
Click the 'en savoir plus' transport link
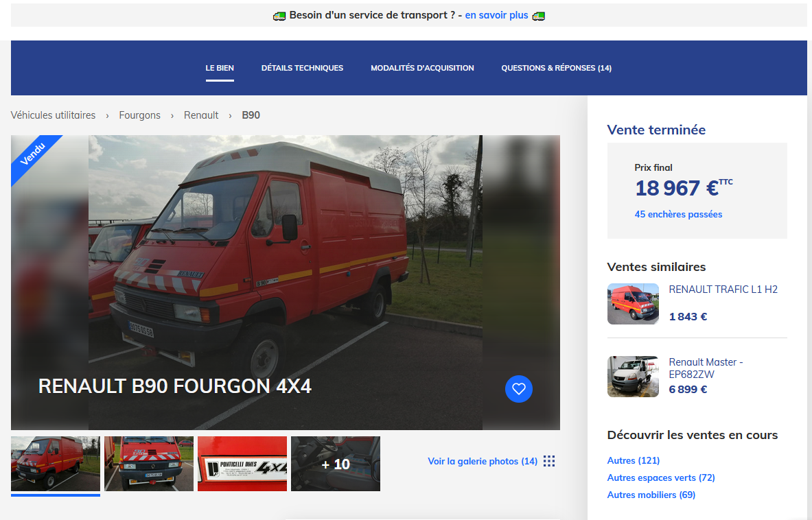click(x=496, y=15)
